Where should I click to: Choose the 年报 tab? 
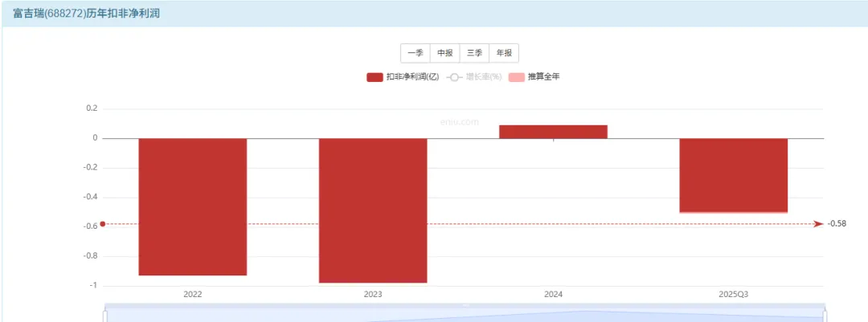coord(504,53)
